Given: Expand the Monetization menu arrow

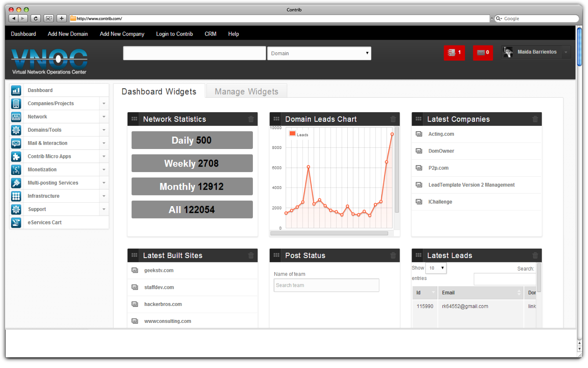Looking at the screenshot, I should pyautogui.click(x=104, y=170).
